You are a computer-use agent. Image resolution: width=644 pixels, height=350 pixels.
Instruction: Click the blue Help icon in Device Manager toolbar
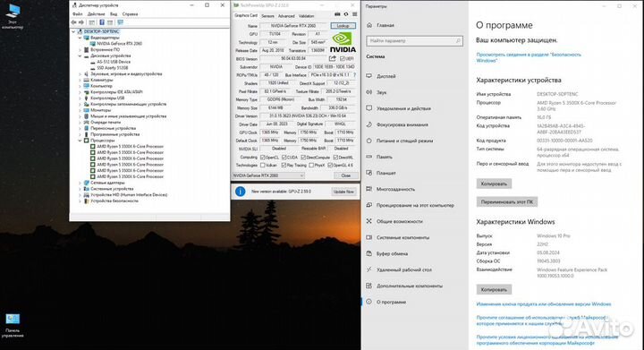pos(102,22)
